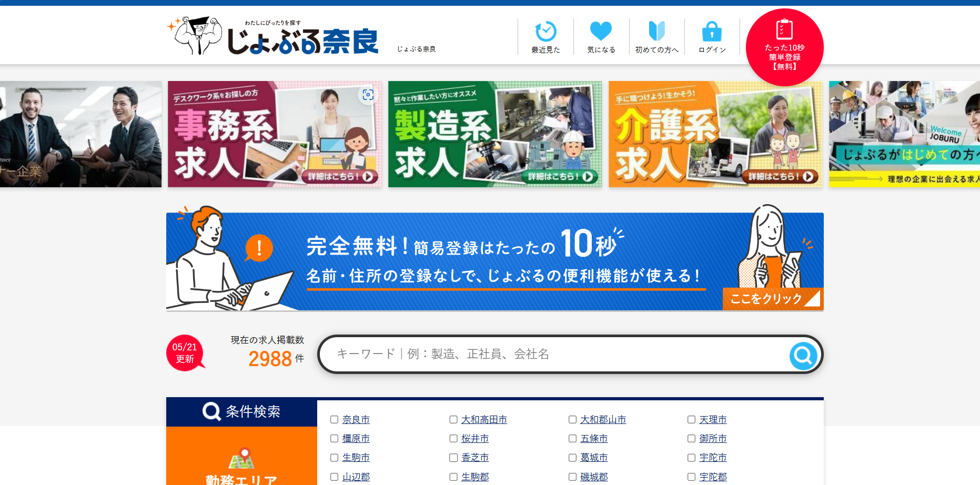This screenshot has width=980, height=485.
Task: Click the image search lens icon on office banner
Action: tap(368, 95)
